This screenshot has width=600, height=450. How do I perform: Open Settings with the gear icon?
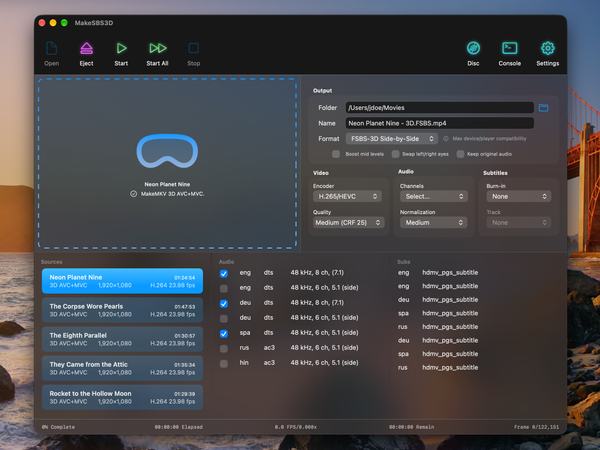(548, 48)
